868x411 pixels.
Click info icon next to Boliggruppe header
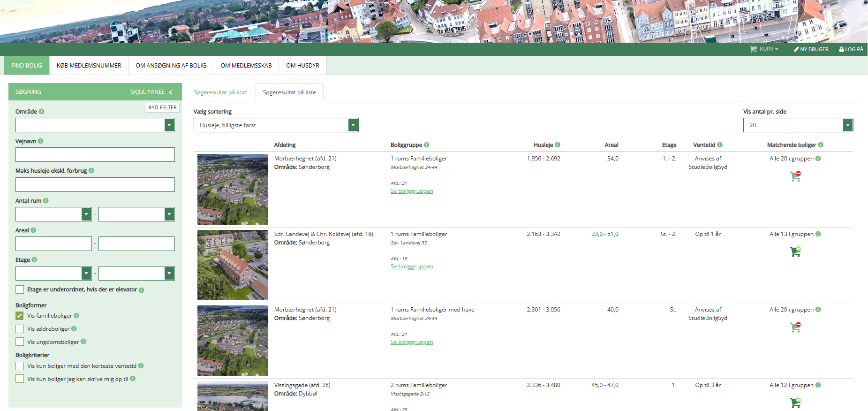(427, 145)
